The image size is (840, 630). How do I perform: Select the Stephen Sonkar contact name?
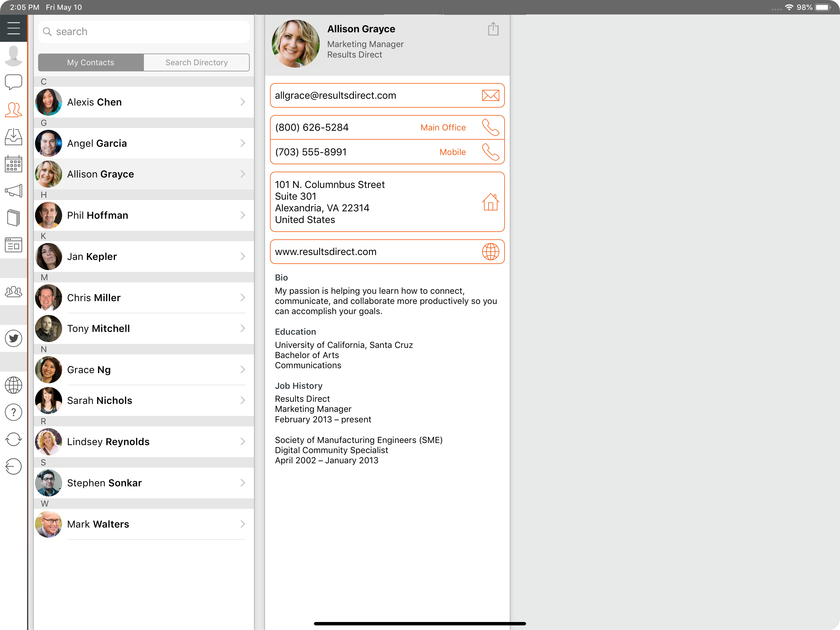105,483
